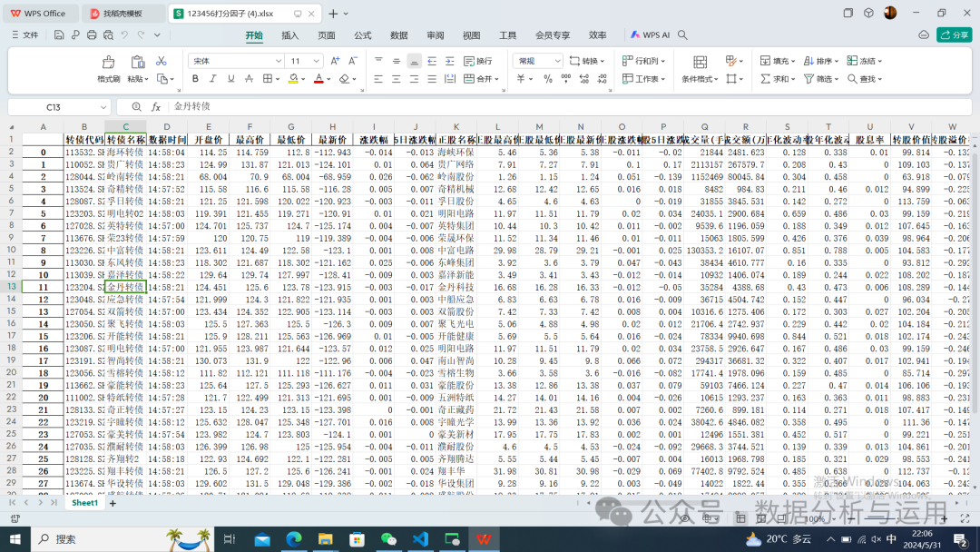This screenshot has height=552, width=980.
Task: Toggle justify/distributed alignment icon
Action: click(x=432, y=79)
